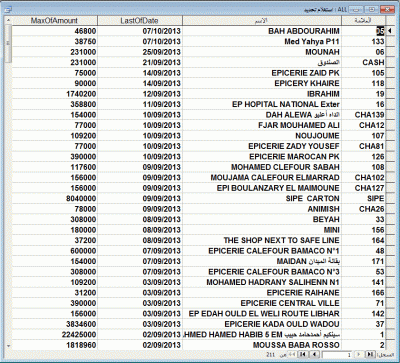Image resolution: width=400 pixels, height=363 pixels.
Task: Select the MOUNAH name cell
Action: point(262,52)
